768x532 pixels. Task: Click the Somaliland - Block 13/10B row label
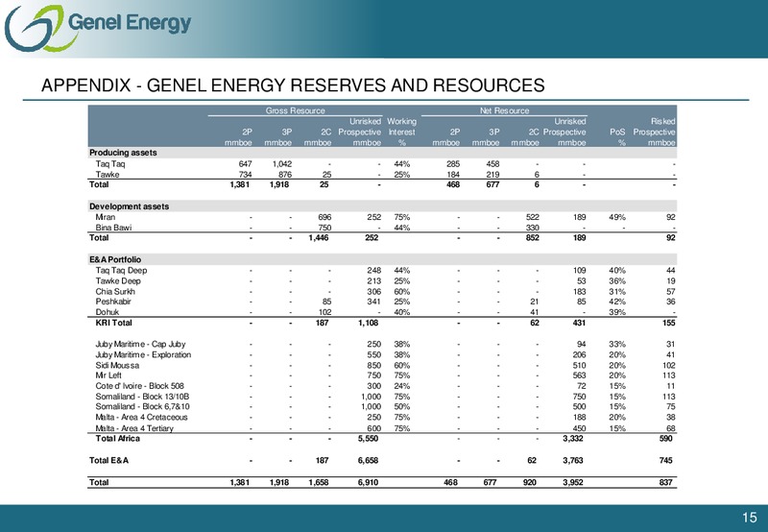point(142,397)
